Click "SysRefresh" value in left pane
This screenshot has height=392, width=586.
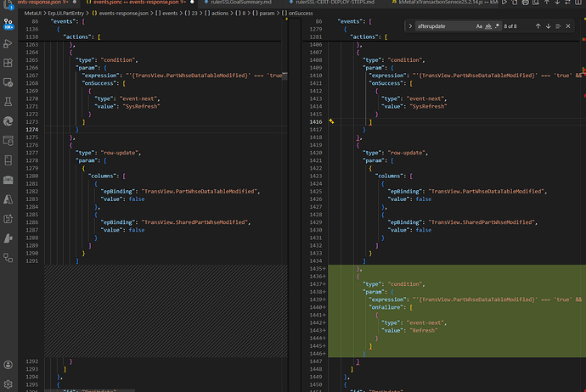point(140,106)
